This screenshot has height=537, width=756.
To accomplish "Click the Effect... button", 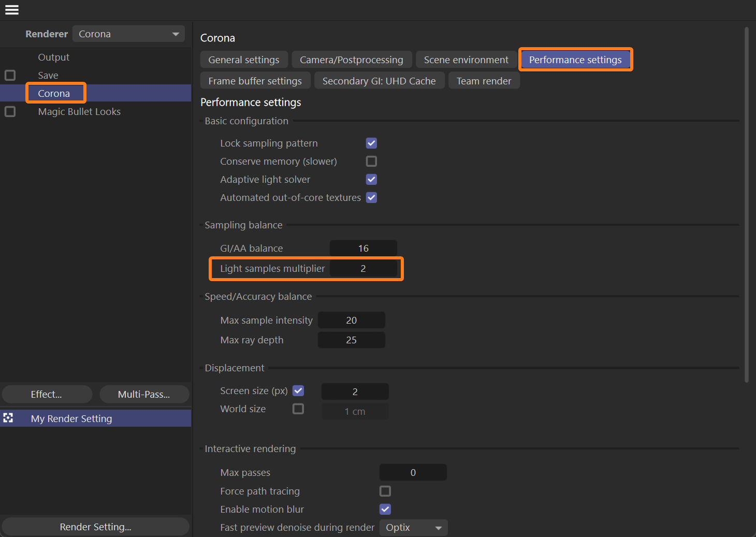I will pyautogui.click(x=47, y=394).
